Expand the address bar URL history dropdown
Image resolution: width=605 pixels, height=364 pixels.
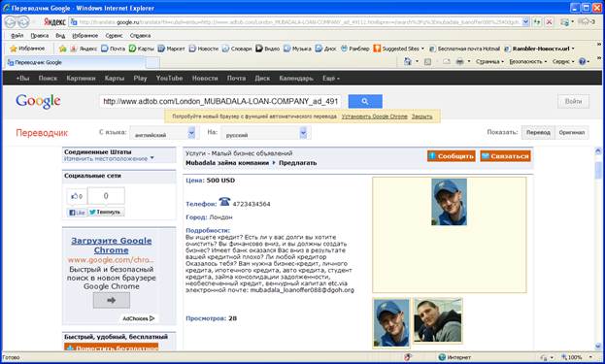(x=525, y=22)
